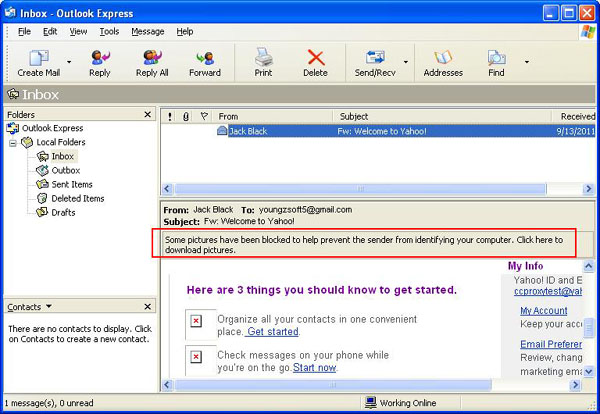Screen dimensions: 600x414
Task: Open the Tools menu
Action: point(109,31)
